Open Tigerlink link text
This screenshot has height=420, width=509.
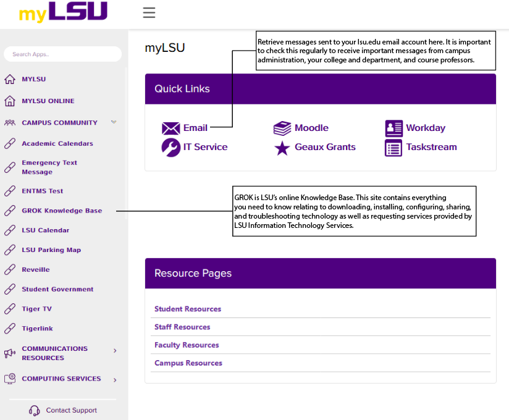(37, 329)
